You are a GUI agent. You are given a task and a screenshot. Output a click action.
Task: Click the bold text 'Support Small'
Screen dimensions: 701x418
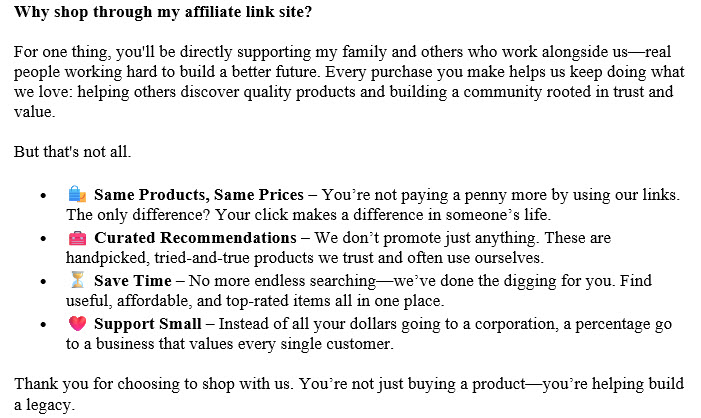[148, 324]
